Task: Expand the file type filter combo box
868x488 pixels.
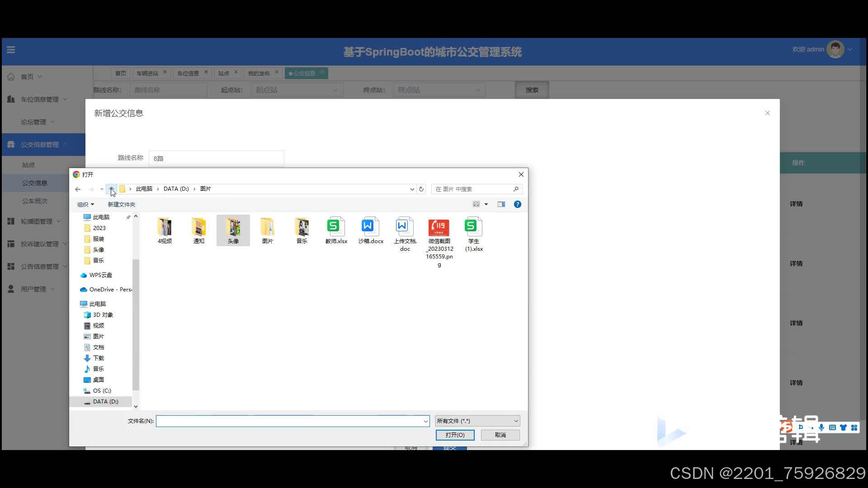Action: click(477, 421)
